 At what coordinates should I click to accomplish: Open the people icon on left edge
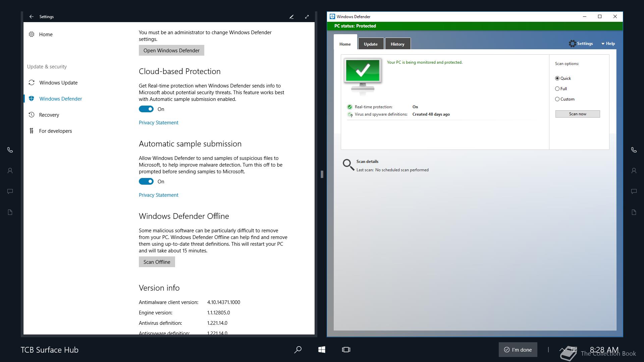click(x=10, y=171)
